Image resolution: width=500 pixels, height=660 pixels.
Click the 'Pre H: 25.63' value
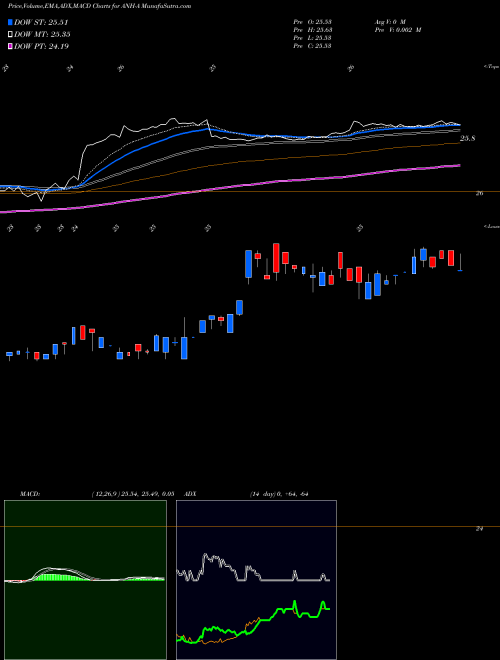[312, 30]
